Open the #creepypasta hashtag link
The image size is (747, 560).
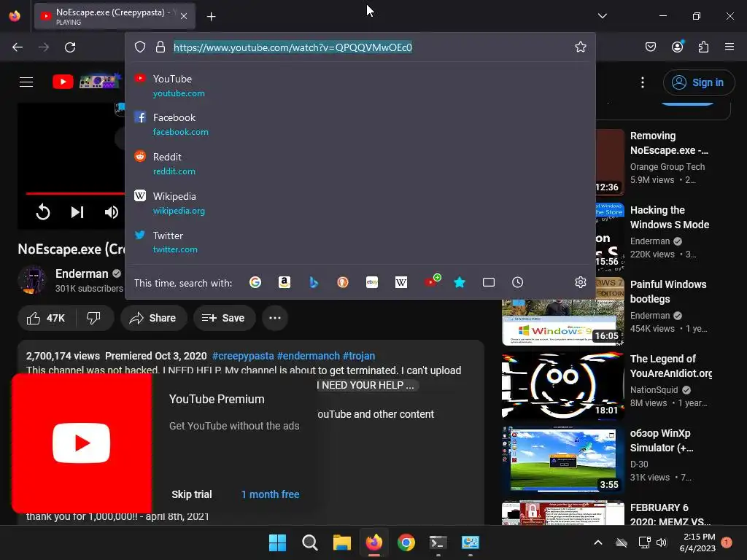(x=243, y=356)
